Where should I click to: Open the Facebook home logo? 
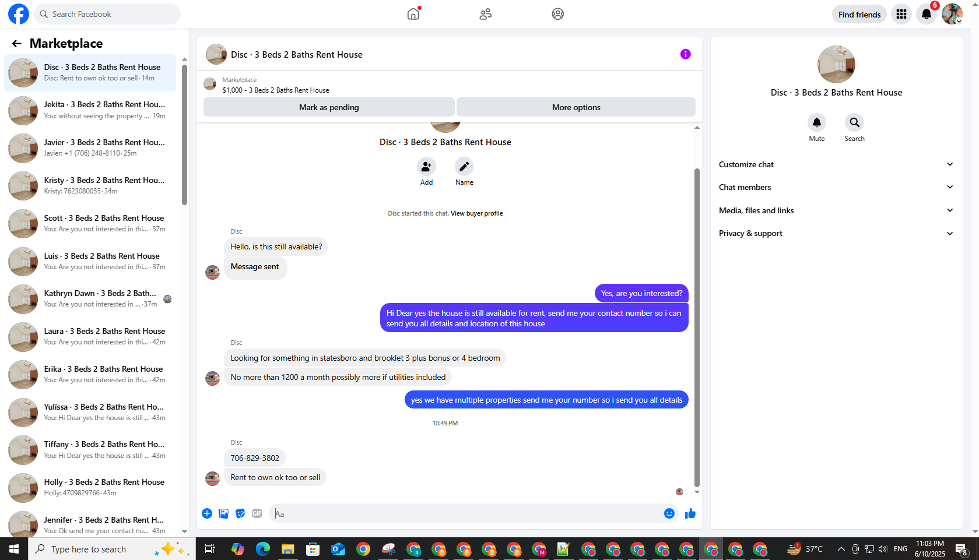[x=18, y=14]
